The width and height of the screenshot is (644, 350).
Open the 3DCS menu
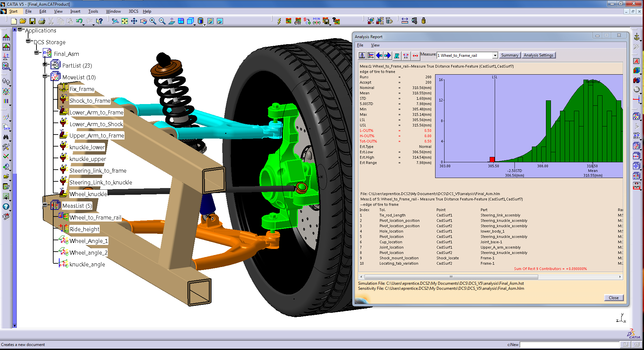pyautogui.click(x=134, y=11)
